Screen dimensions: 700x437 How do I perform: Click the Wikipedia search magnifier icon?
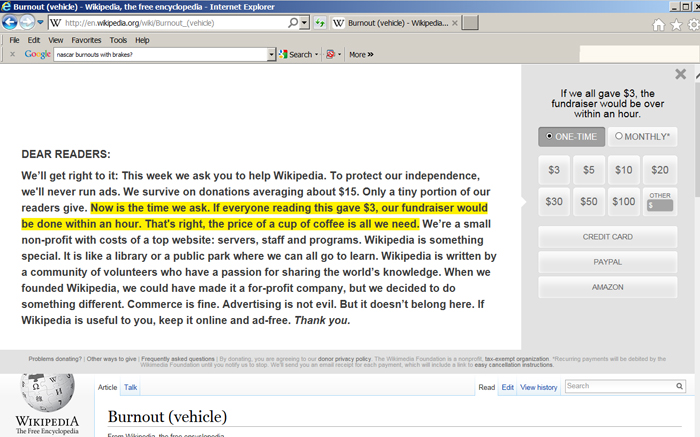pyautogui.click(x=679, y=386)
